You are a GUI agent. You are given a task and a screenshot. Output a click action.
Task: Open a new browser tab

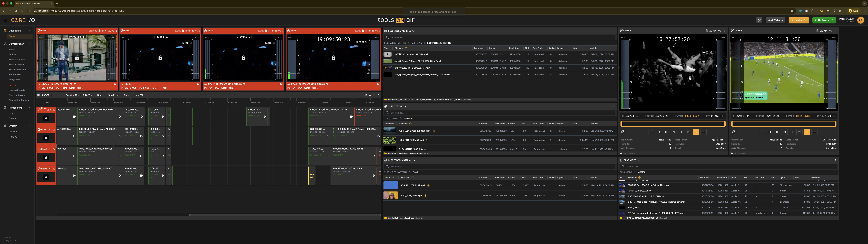[57, 3]
